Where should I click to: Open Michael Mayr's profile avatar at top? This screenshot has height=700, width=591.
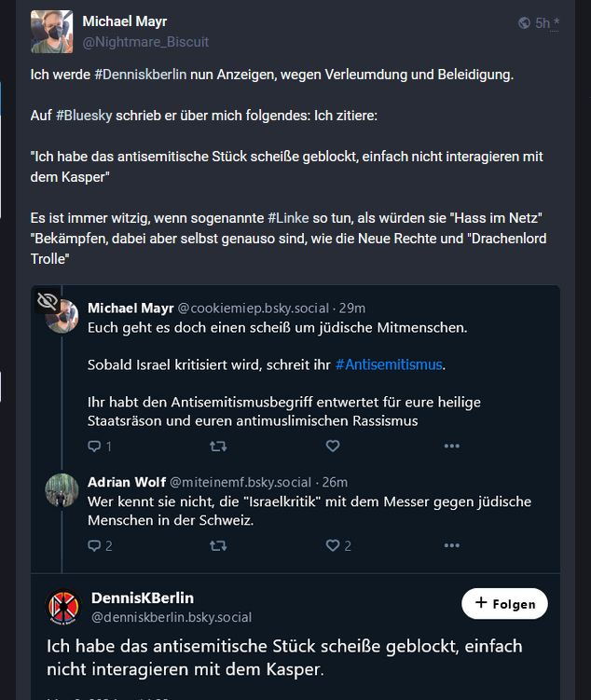coord(51,32)
